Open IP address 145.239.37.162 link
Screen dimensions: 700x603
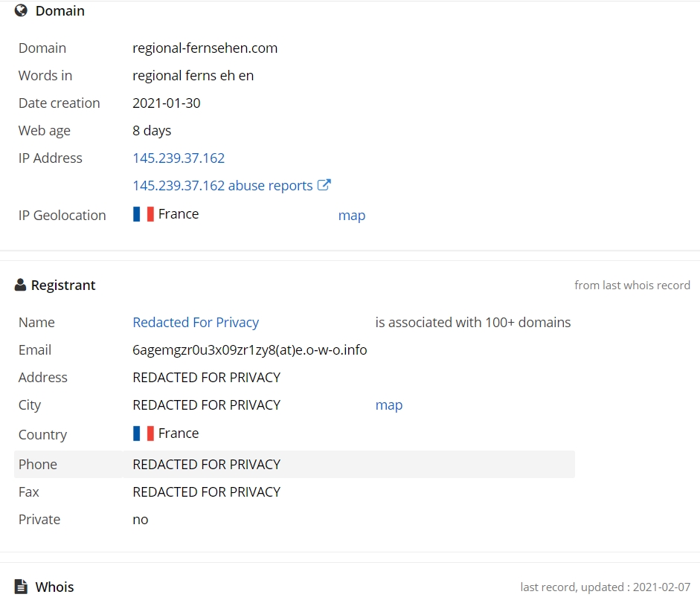coord(179,158)
